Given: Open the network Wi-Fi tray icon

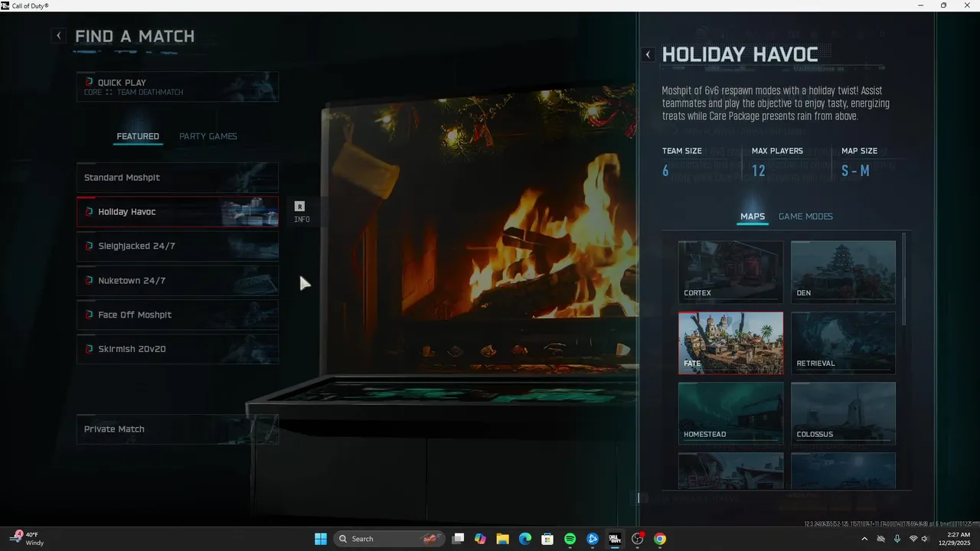Looking at the screenshot, I should (913, 539).
